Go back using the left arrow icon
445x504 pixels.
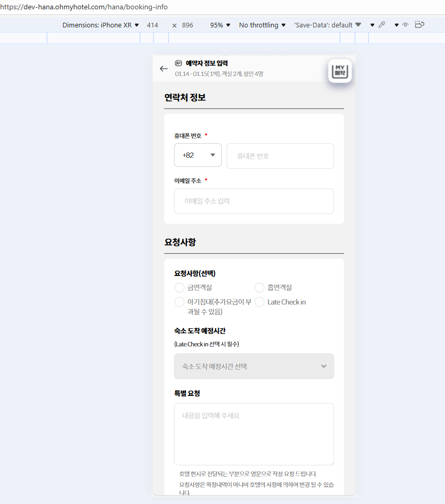click(x=164, y=68)
